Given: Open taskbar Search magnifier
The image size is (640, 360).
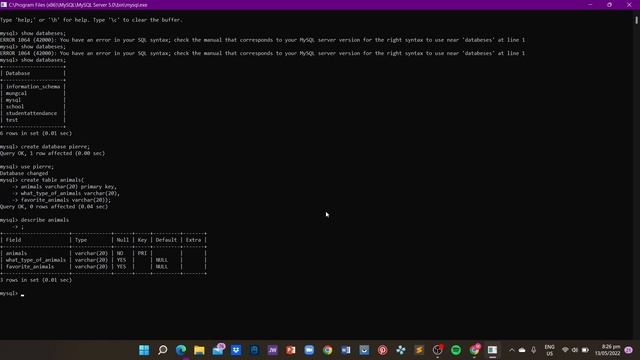Looking at the screenshot, I should (162, 350).
